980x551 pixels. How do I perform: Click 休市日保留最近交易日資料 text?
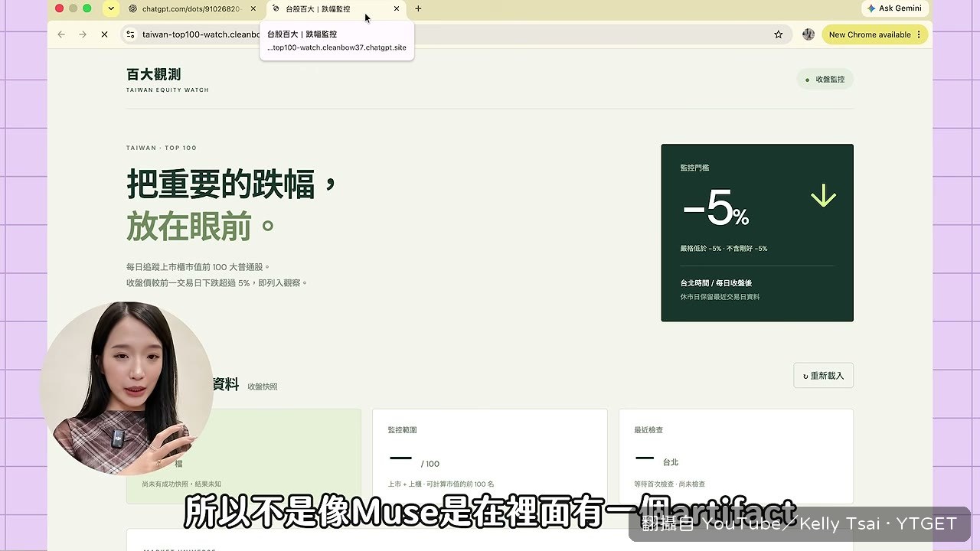tap(720, 297)
